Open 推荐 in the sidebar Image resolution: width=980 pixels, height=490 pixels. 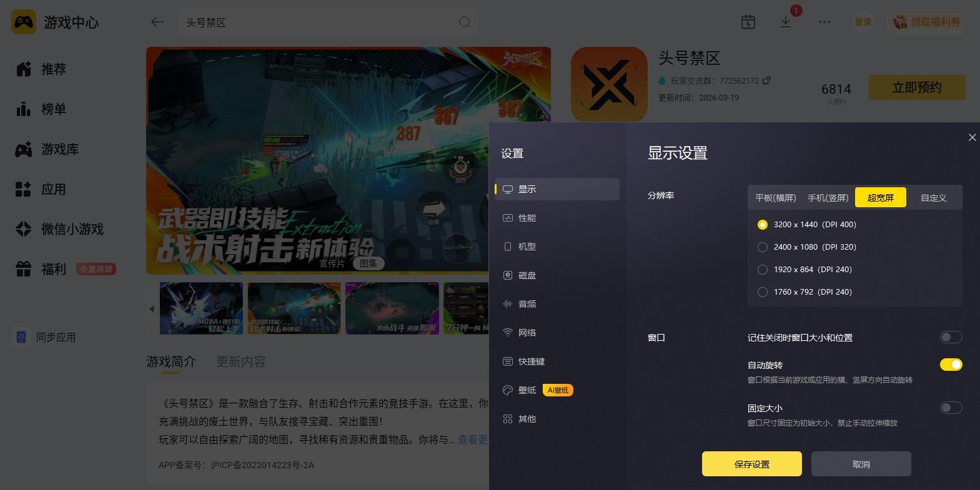click(41, 69)
